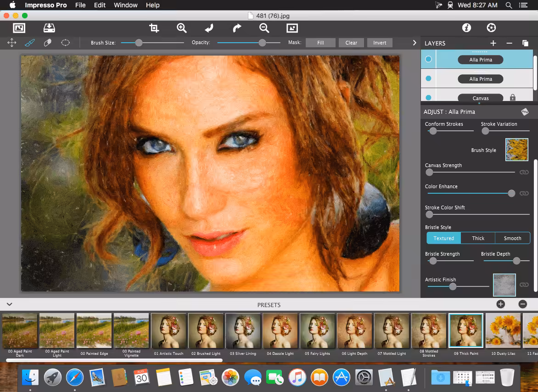The height and width of the screenshot is (392, 538).
Task: Click the Brush Size slider
Action: pyautogui.click(x=153, y=43)
